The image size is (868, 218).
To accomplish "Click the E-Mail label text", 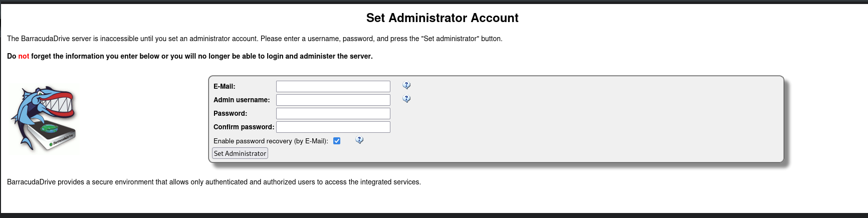I will [225, 86].
